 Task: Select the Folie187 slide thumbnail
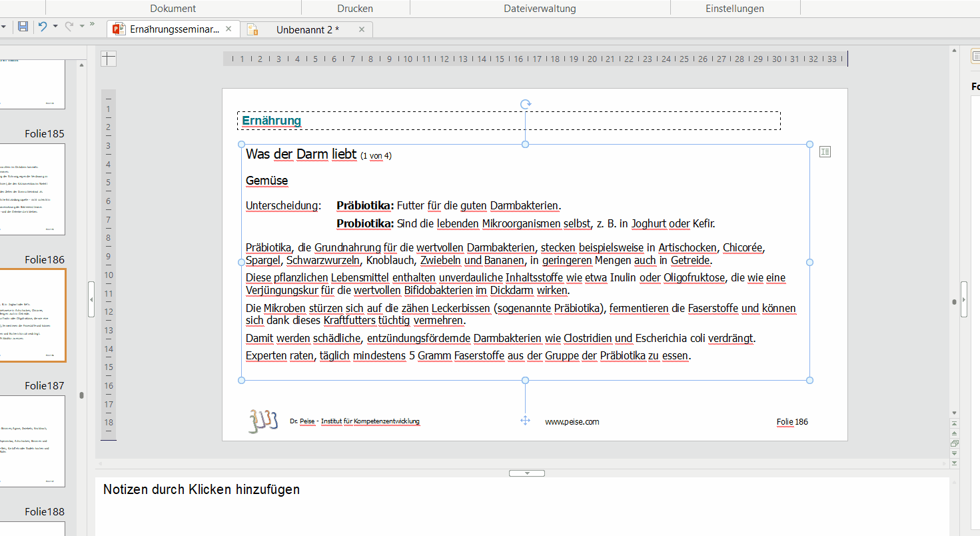(33, 441)
